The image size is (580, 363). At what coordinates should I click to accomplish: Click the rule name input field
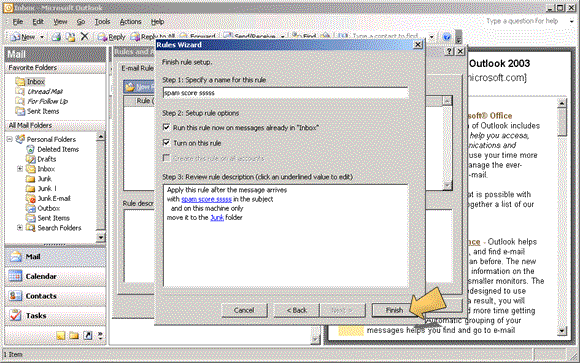286,93
